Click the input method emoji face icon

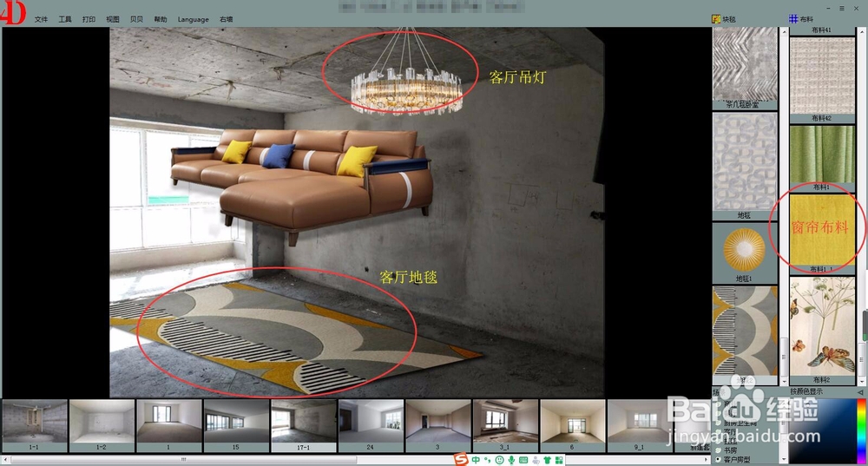(x=499, y=460)
